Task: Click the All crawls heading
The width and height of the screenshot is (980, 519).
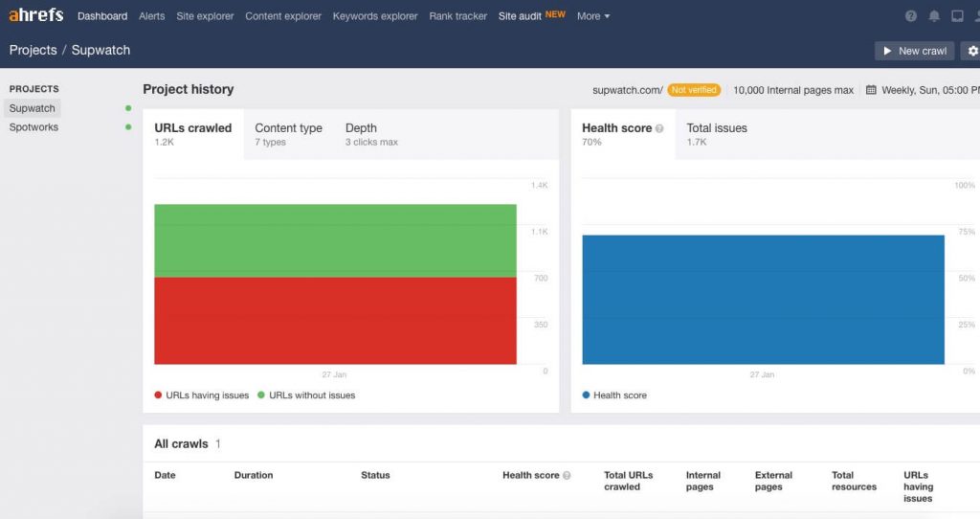Action: [x=181, y=444]
